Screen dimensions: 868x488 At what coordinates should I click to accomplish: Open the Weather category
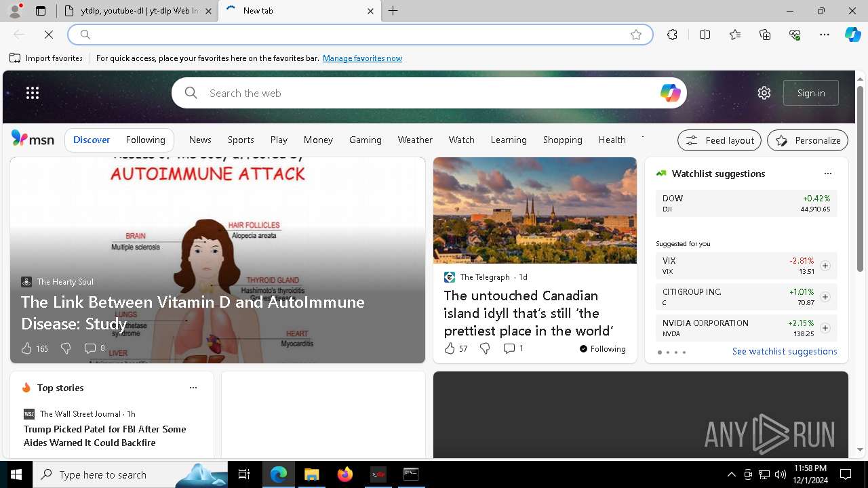click(x=415, y=140)
